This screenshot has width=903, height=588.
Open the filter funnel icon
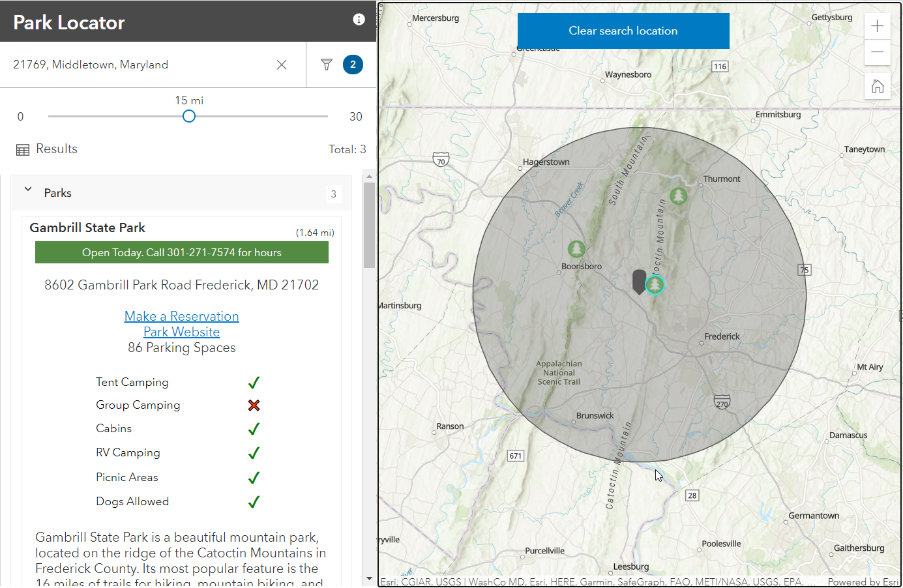(327, 65)
